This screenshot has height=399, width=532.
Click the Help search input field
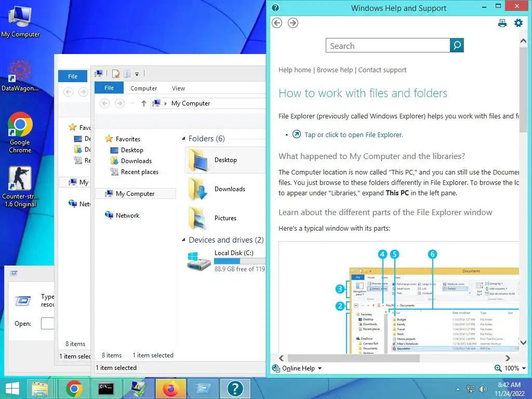[x=388, y=46]
